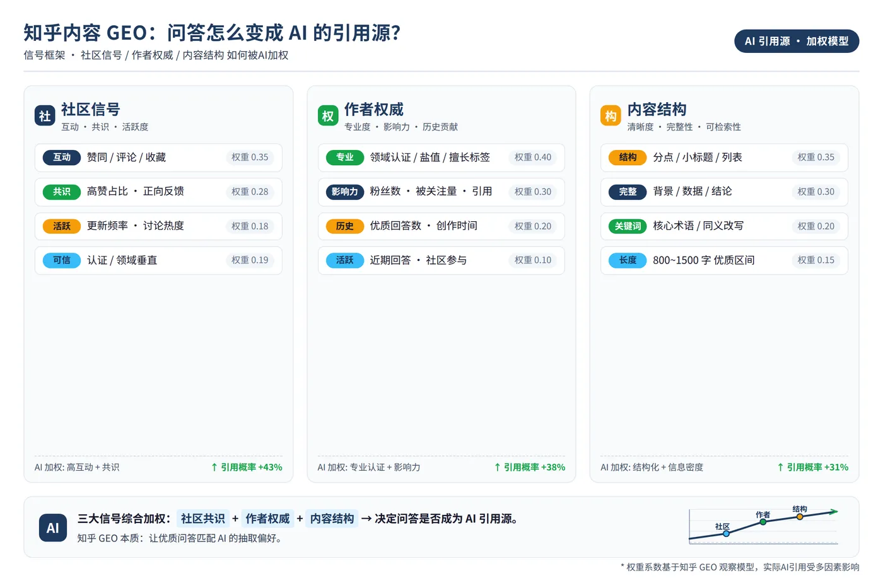883x588 pixels.
Task: Select the orange 历史 tag
Action: (345, 226)
